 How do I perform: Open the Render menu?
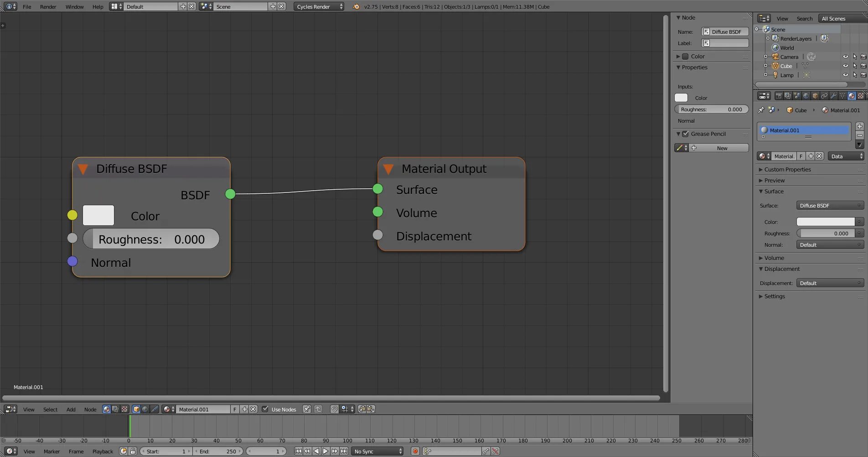pos(48,6)
